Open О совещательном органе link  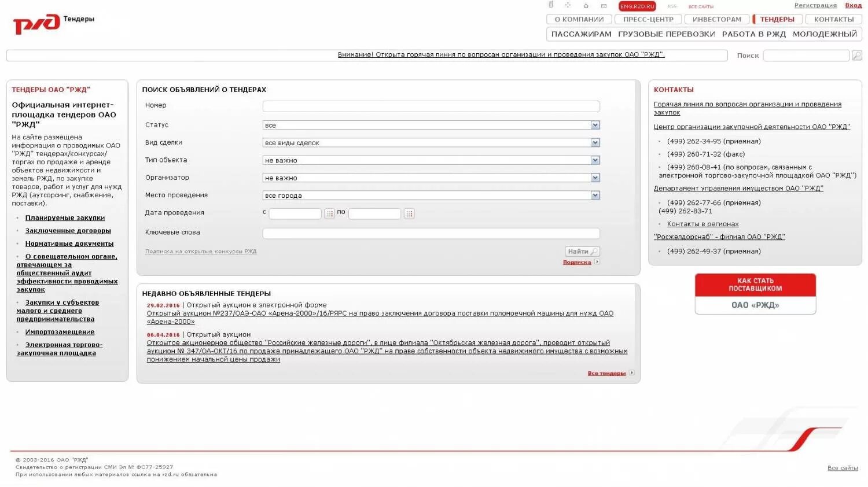tap(67, 273)
